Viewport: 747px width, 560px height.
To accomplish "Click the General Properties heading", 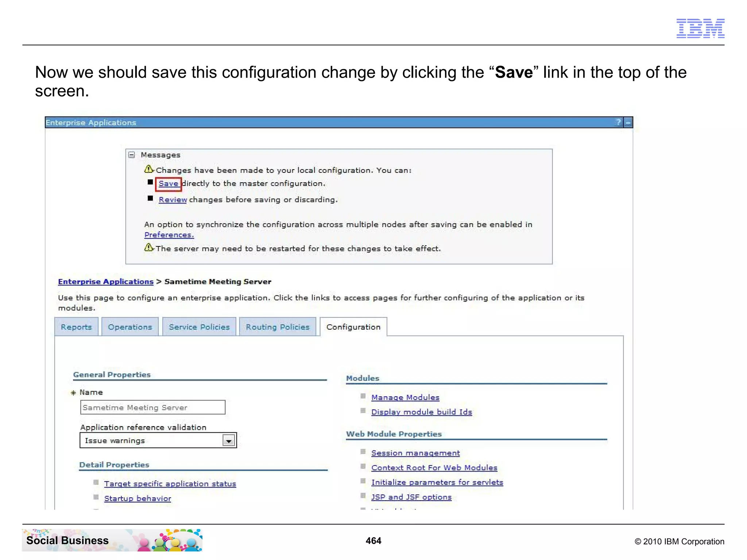I will (x=112, y=375).
